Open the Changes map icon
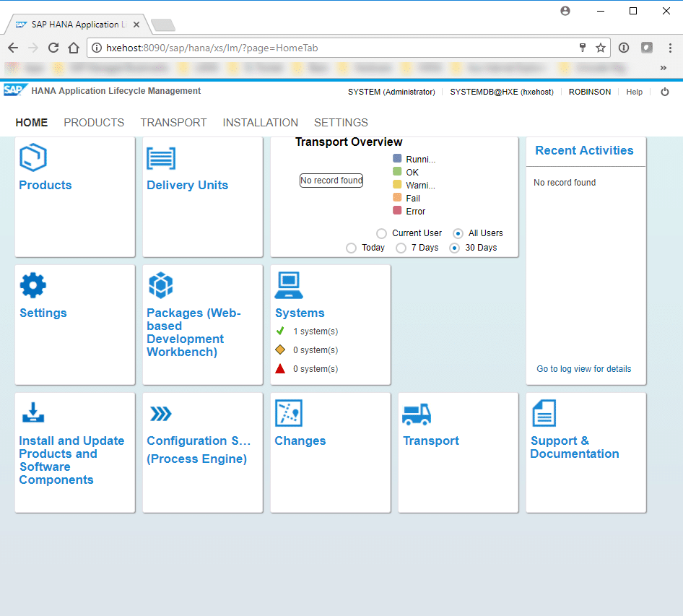This screenshot has width=683, height=616. point(288,413)
